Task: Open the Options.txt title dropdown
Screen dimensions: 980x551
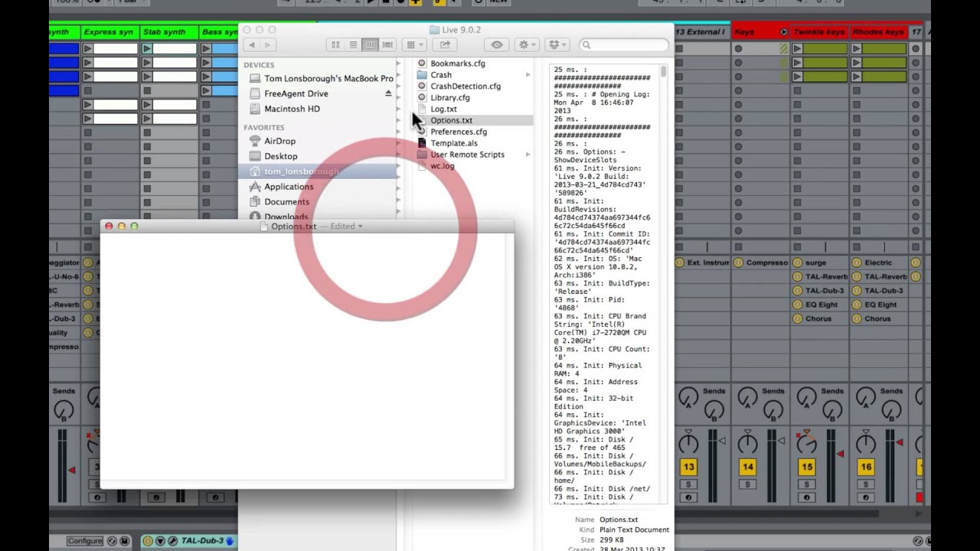Action: click(x=360, y=227)
